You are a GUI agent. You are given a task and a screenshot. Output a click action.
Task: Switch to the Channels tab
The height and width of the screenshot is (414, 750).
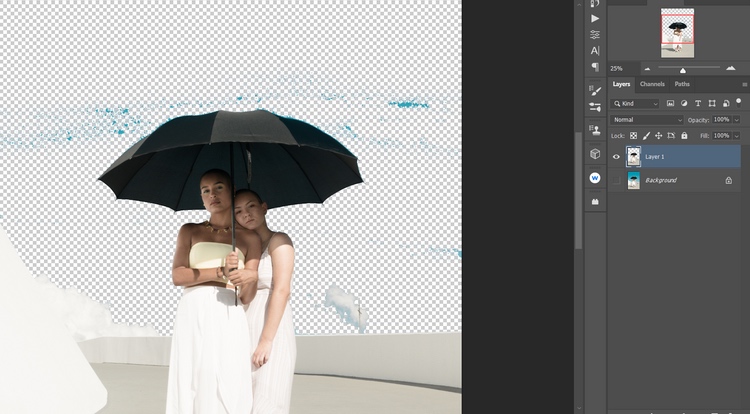652,84
